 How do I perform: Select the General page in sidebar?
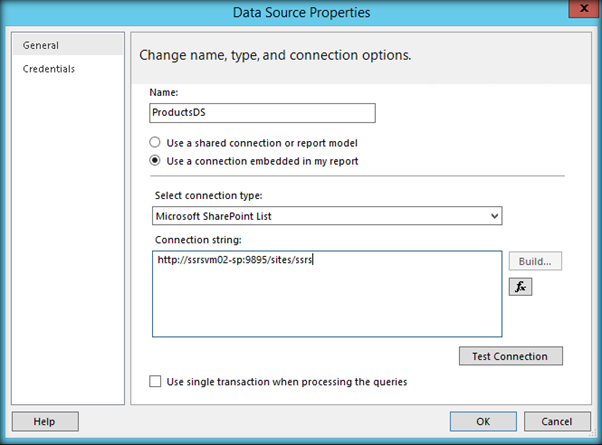tap(41, 46)
